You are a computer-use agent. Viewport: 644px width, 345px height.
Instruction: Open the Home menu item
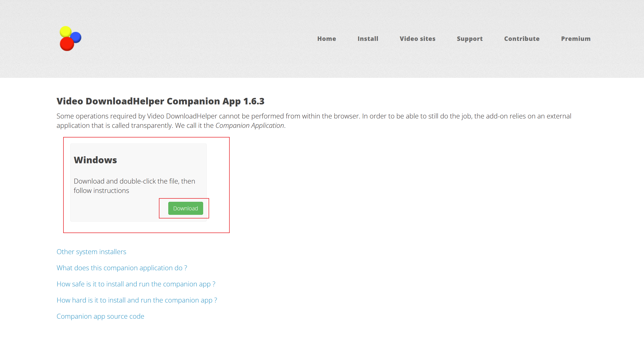pos(327,39)
